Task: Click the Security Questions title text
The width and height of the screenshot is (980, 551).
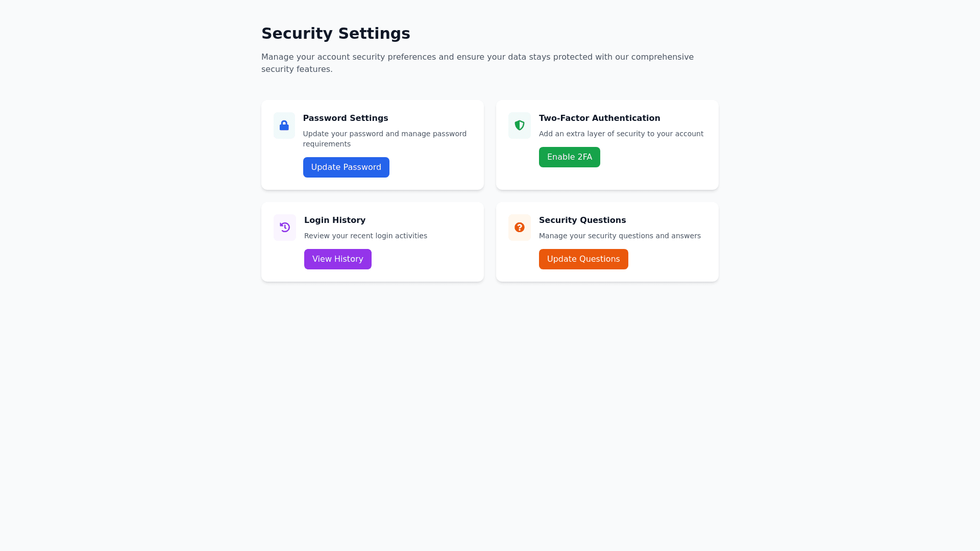Action: pyautogui.click(x=582, y=220)
